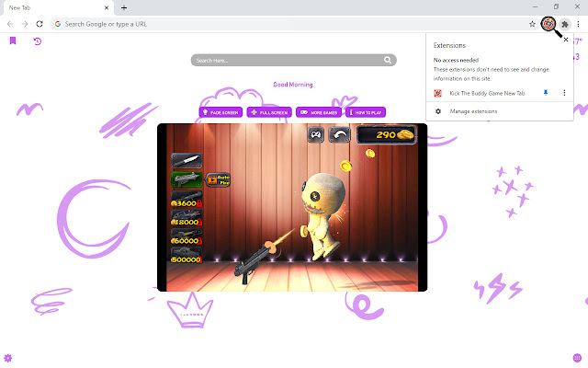Open the purple apps grid icon
This screenshot has width=588, height=368.
577,358
